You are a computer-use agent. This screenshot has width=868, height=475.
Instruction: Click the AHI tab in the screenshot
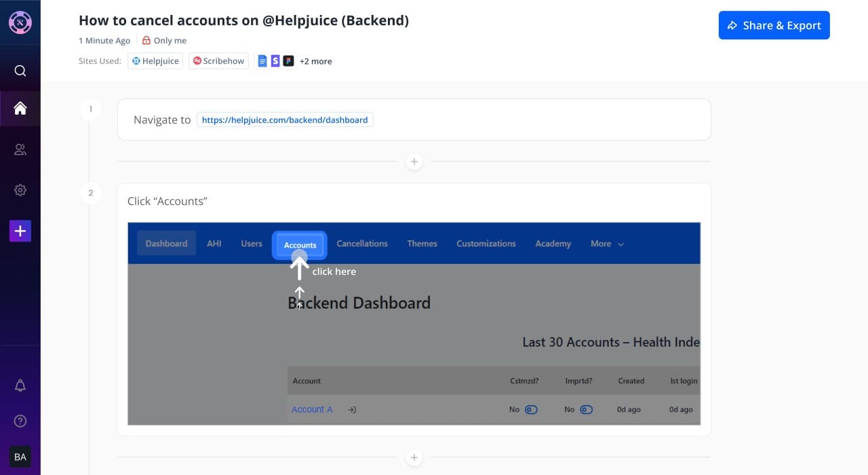tap(214, 244)
